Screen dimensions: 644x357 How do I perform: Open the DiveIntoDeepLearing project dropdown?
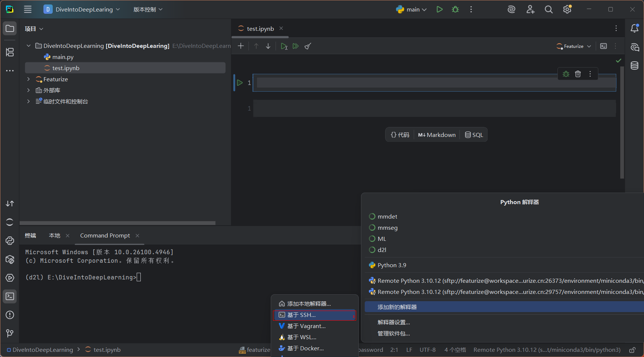click(x=82, y=10)
